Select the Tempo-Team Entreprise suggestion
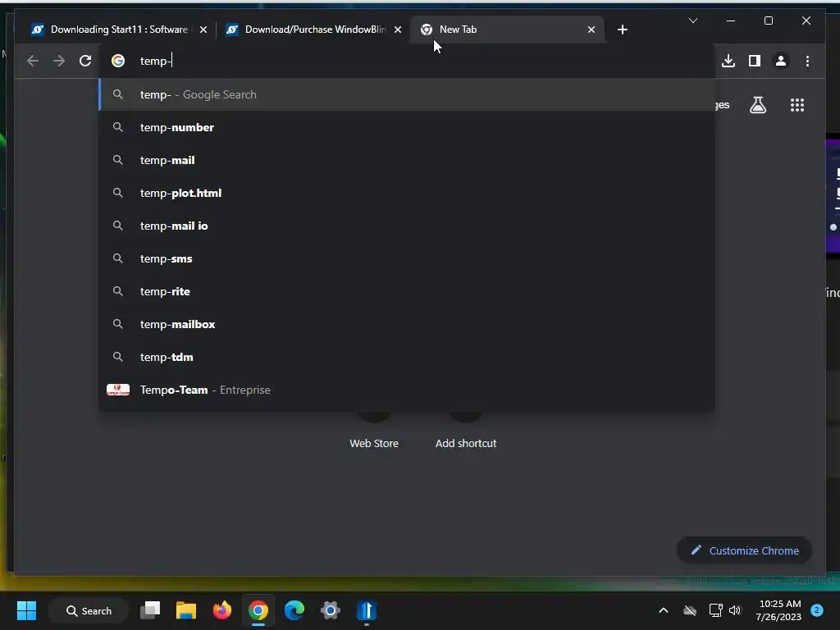This screenshot has height=630, width=840. pos(407,390)
